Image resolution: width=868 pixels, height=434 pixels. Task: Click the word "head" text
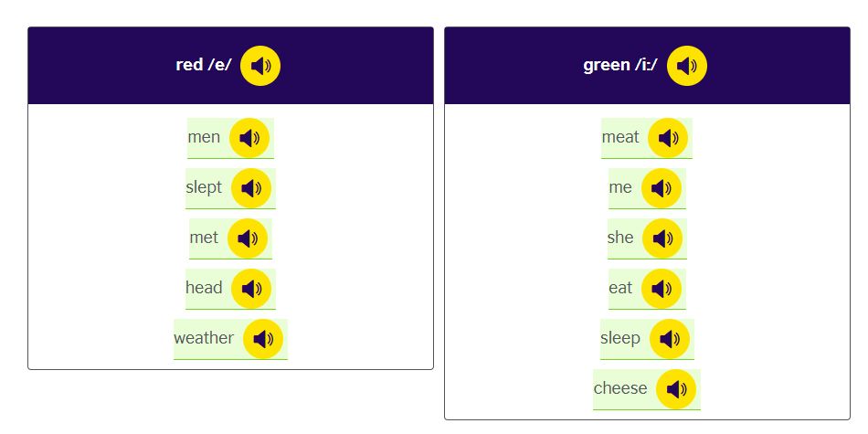204,288
